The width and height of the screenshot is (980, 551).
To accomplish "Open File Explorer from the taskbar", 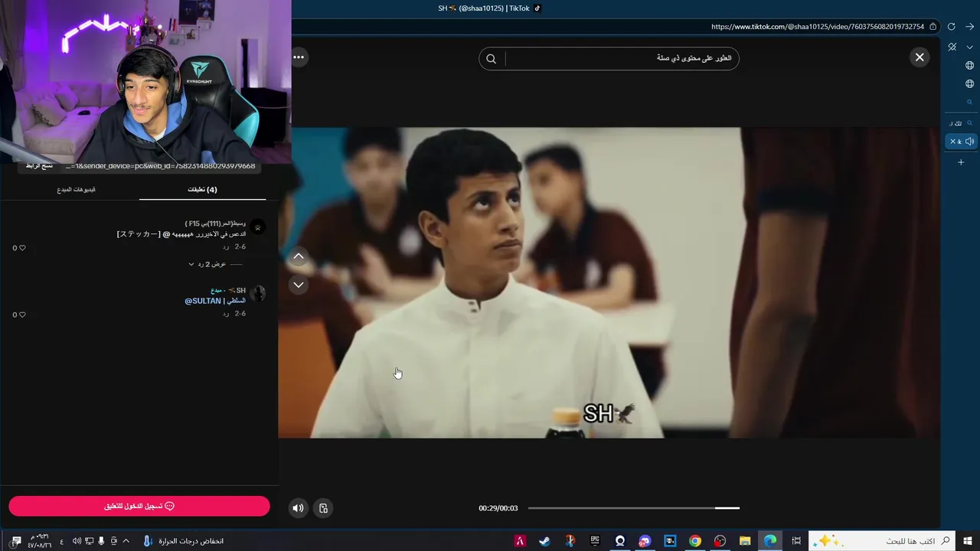I will point(745,541).
